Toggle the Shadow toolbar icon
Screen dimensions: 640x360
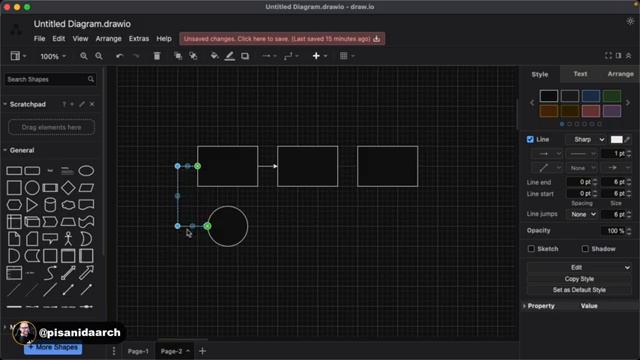click(x=245, y=56)
